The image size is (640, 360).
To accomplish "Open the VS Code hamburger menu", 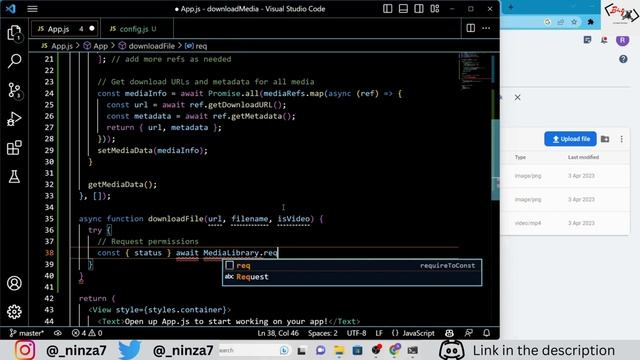I will point(32,9).
